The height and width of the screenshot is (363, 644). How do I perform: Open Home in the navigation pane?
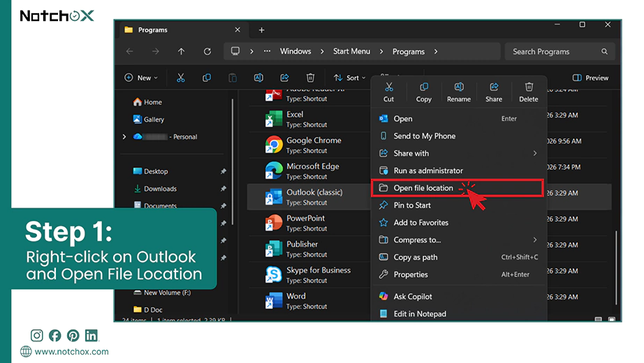pyautogui.click(x=147, y=102)
